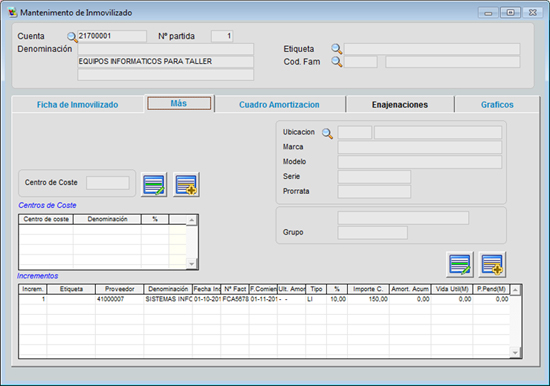Click the Etiqueta input field

tap(432, 49)
